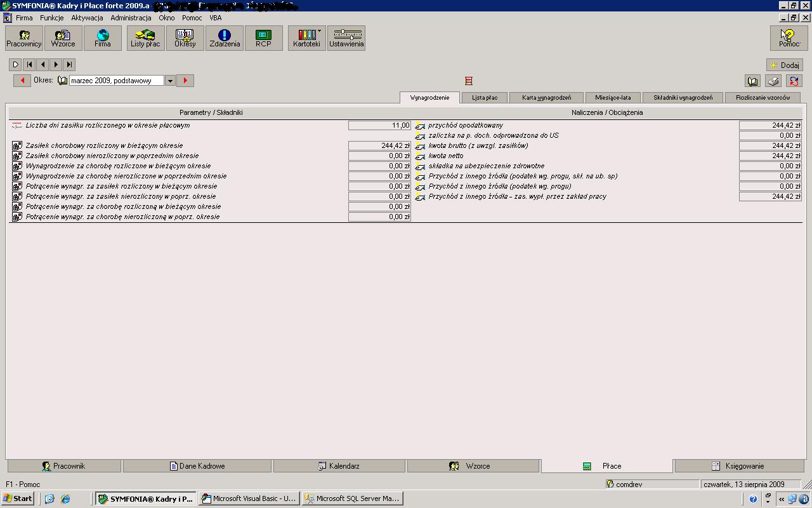The width and height of the screenshot is (812, 508).
Task: Open the Okres period combo box dropdown
Action: tap(170, 81)
